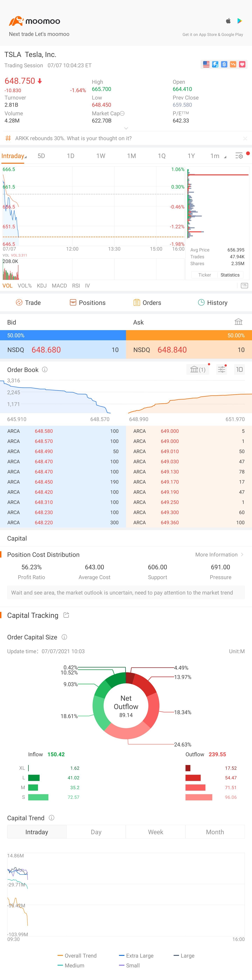
Task: Open 'Get it on App Store & Google Play' link
Action: (x=212, y=35)
